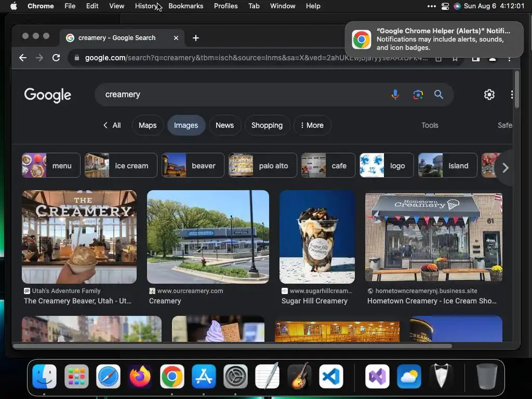Open System Settings from the dock
This screenshot has height=399, width=532.
[235, 376]
